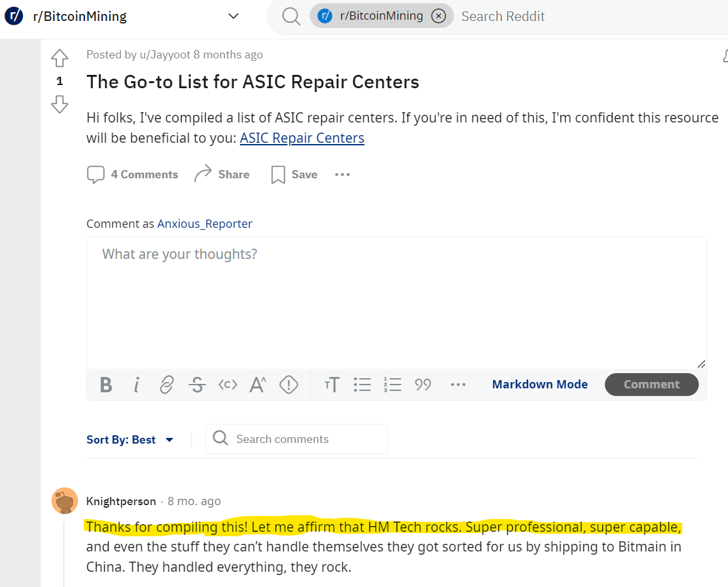Save this post
The width and height of the screenshot is (728, 587).
[x=295, y=175]
